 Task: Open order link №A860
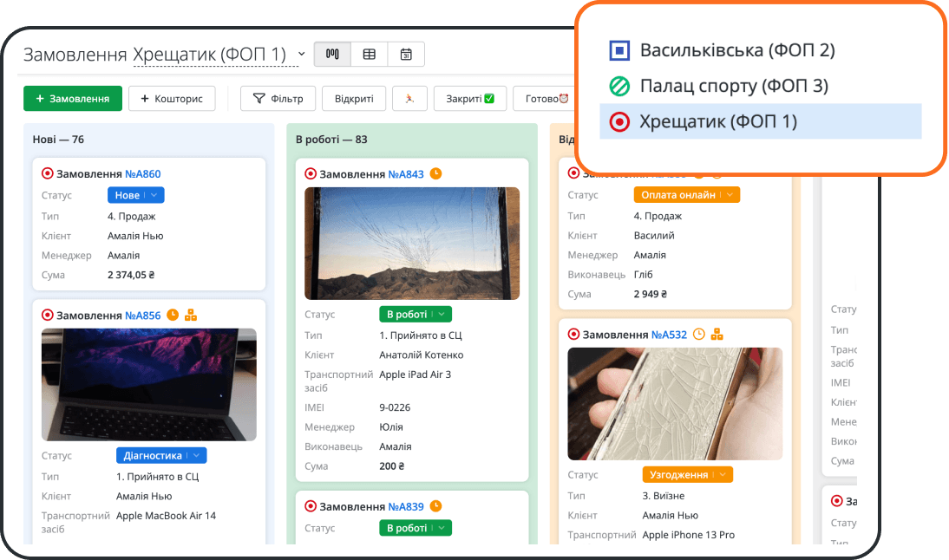[x=143, y=173]
